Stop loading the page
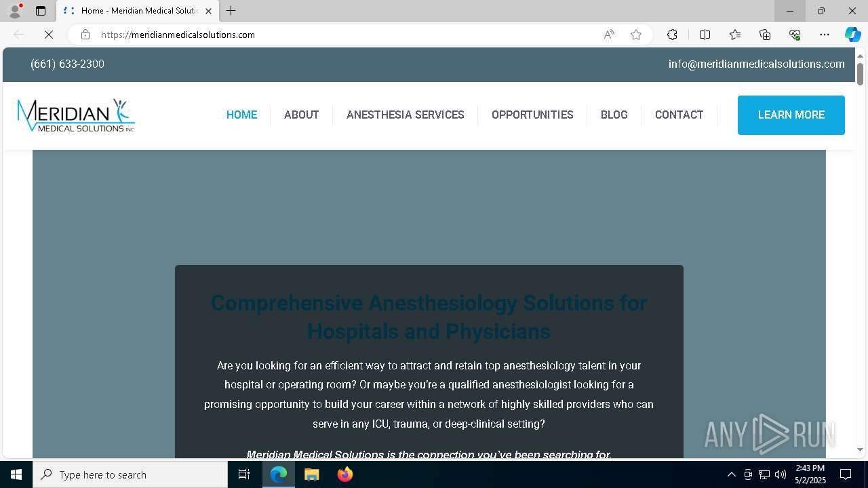The height and width of the screenshot is (488, 868). [49, 35]
